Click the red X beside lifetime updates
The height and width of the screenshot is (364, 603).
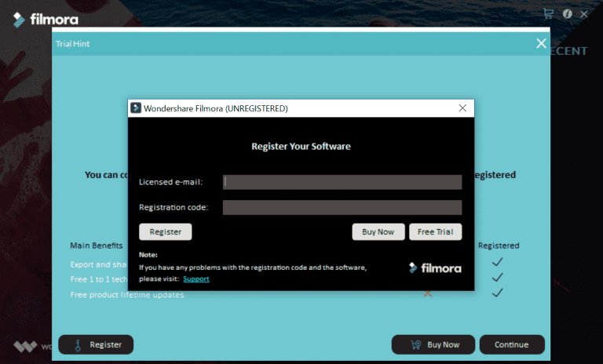click(428, 293)
